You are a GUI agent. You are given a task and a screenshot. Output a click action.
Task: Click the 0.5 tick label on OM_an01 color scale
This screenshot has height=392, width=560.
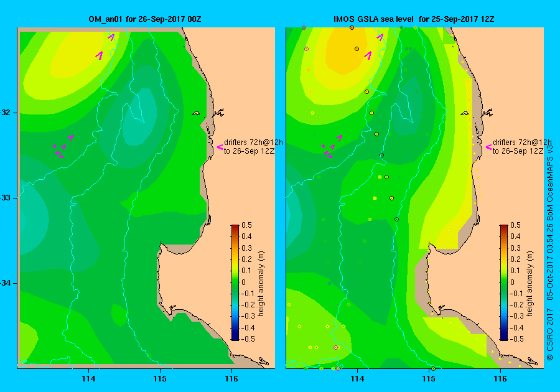pos(247,225)
